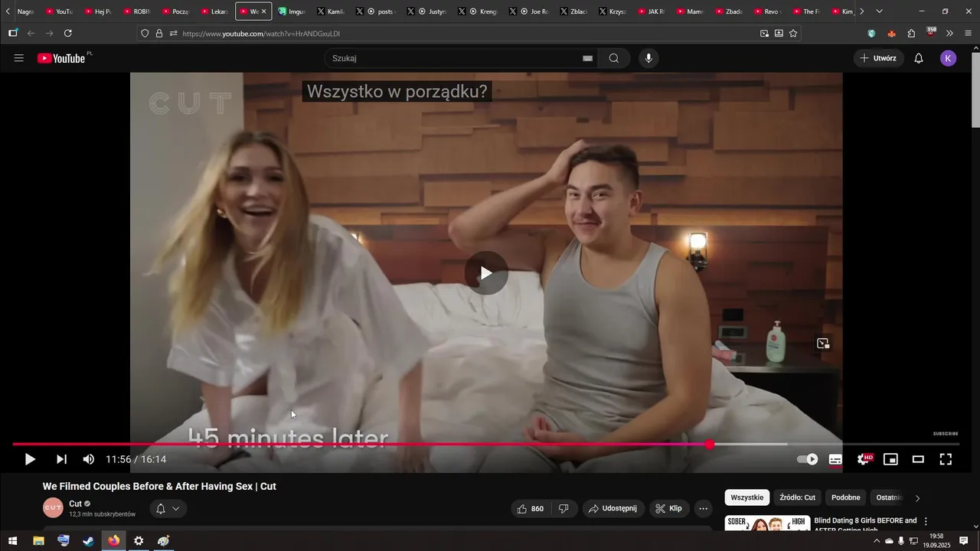The height and width of the screenshot is (551, 980).
Task: Dislike the video
Action: point(563,508)
